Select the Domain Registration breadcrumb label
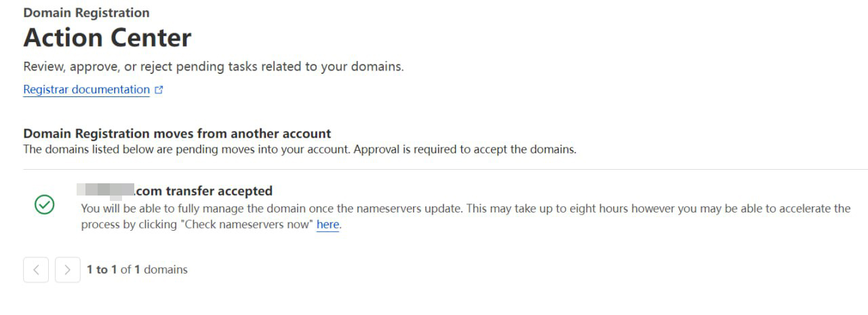 pos(86,13)
